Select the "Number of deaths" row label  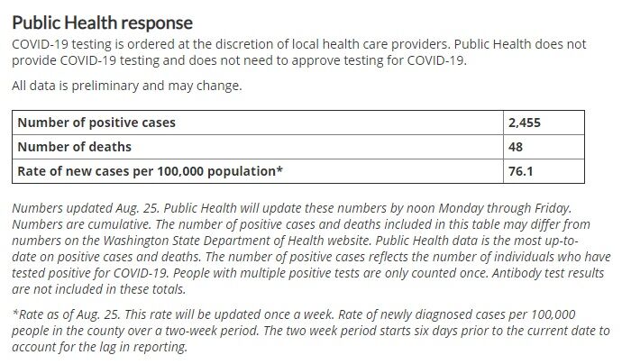click(75, 146)
